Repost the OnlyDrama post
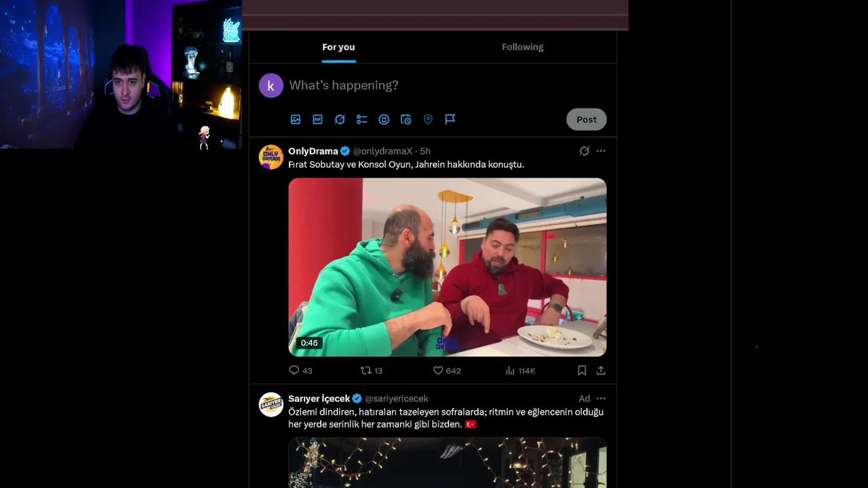This screenshot has width=868, height=488. [x=372, y=371]
